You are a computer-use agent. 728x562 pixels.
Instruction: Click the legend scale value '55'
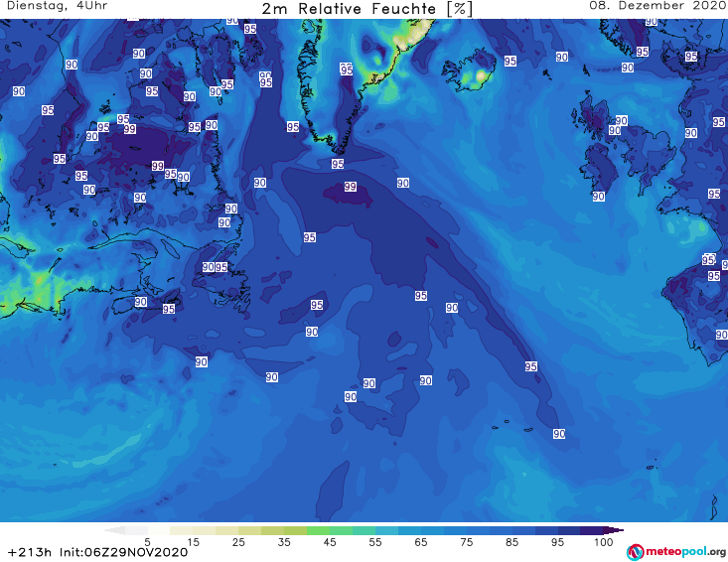tap(375, 542)
